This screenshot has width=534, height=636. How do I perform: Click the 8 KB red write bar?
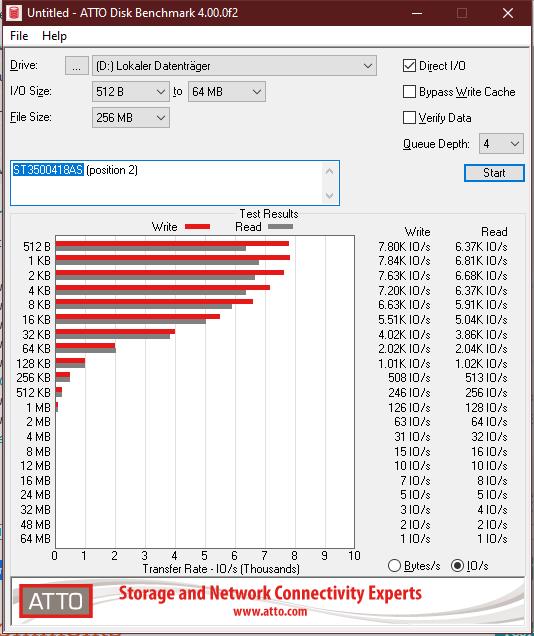pyautogui.click(x=154, y=301)
